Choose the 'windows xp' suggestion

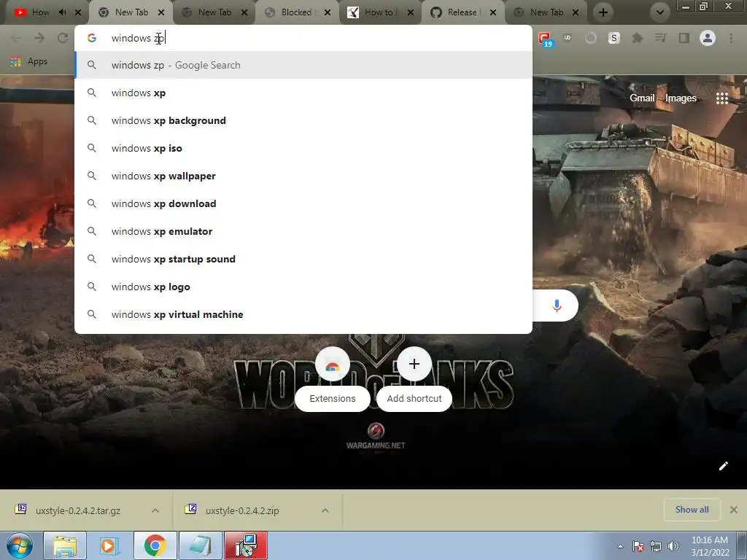303,93
